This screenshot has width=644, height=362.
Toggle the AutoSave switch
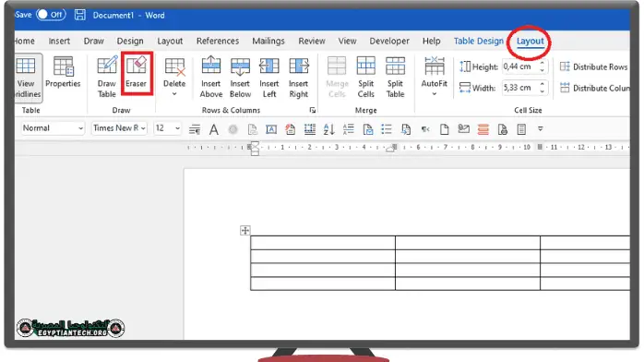point(51,15)
